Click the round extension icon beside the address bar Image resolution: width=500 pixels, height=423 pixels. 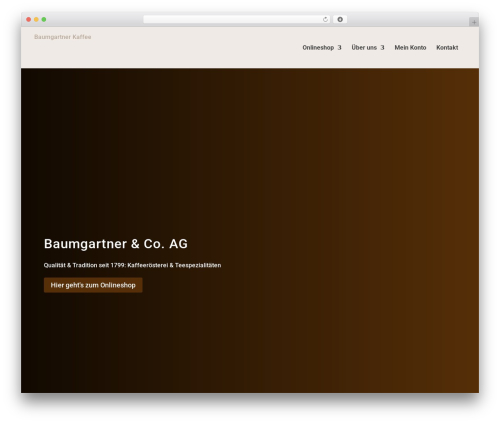(340, 20)
